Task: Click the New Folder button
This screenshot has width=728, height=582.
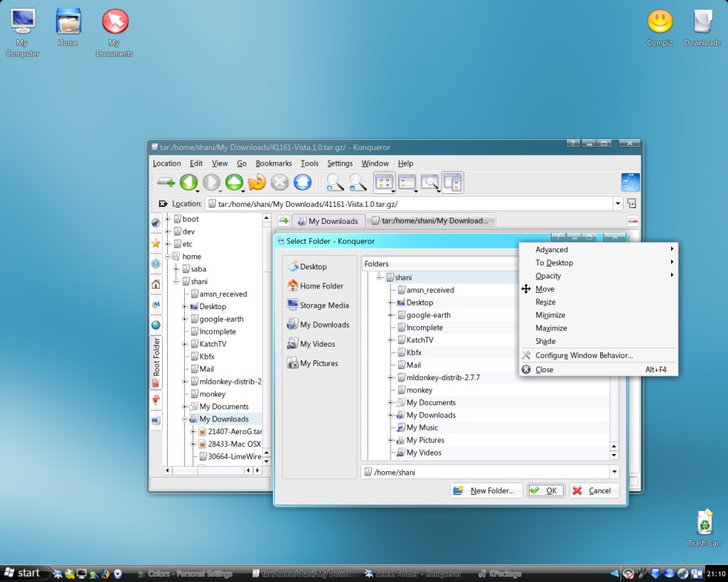Action: (486, 490)
